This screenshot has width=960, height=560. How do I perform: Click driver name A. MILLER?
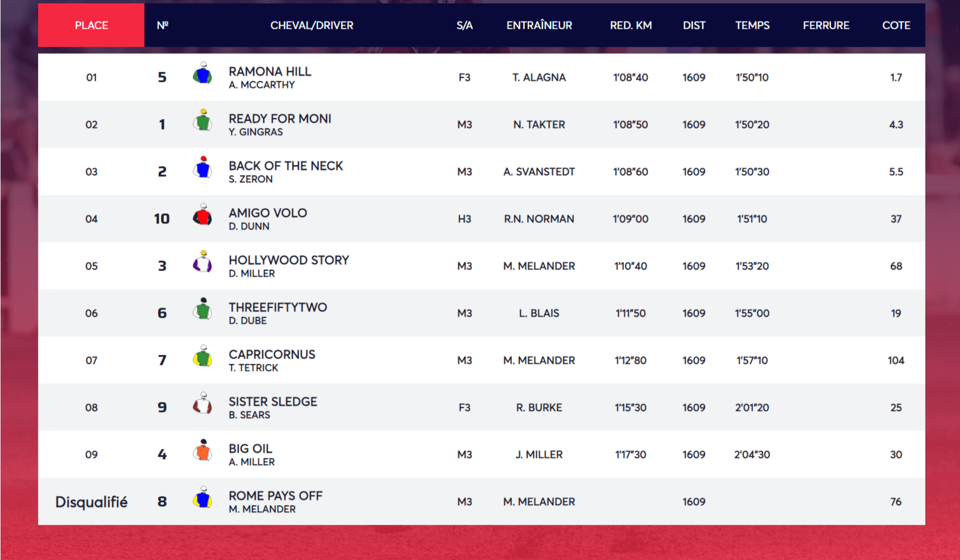tap(252, 462)
